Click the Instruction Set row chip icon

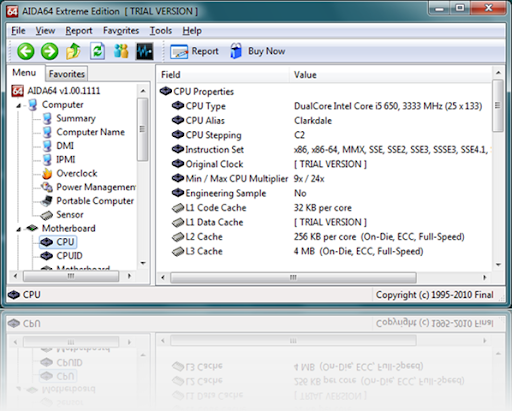coord(178,149)
